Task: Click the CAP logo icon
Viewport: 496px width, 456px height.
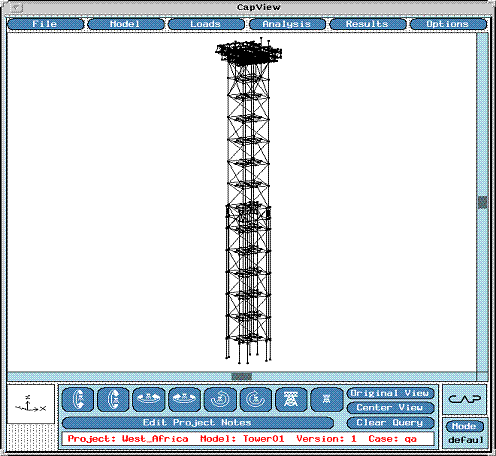Action: click(465, 399)
